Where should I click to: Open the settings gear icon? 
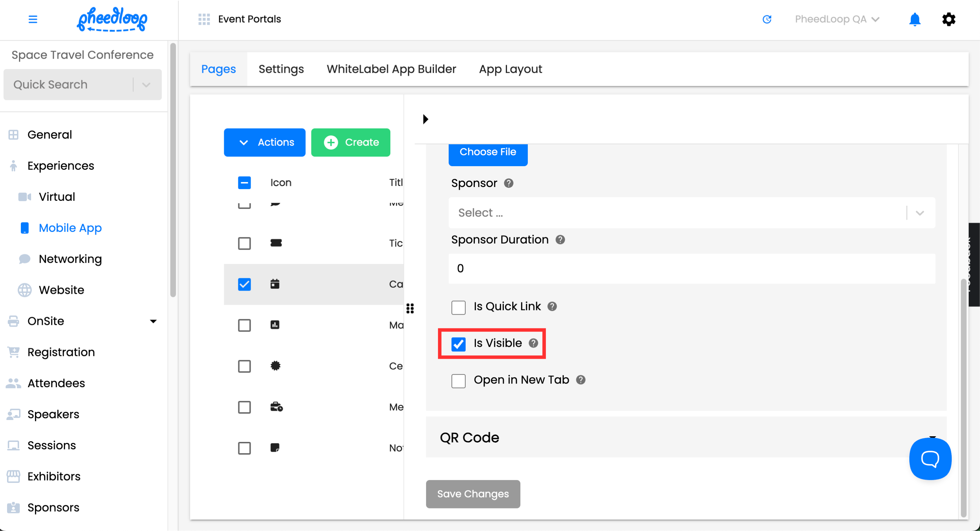point(949,19)
